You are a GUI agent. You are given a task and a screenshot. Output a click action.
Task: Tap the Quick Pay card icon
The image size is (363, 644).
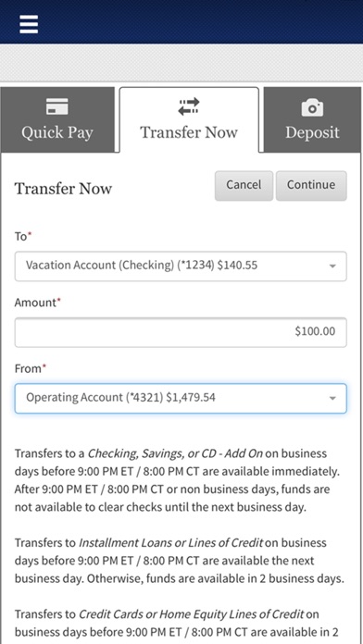(57, 106)
